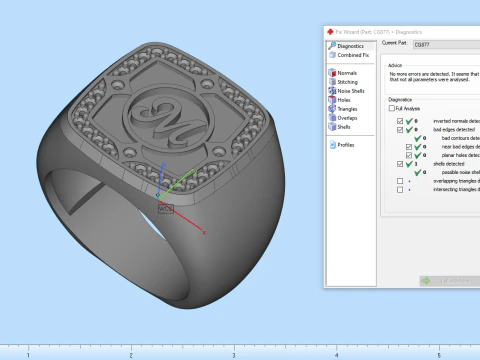Uncheck planar holes detection
The height and width of the screenshot is (360, 480).
409,155
